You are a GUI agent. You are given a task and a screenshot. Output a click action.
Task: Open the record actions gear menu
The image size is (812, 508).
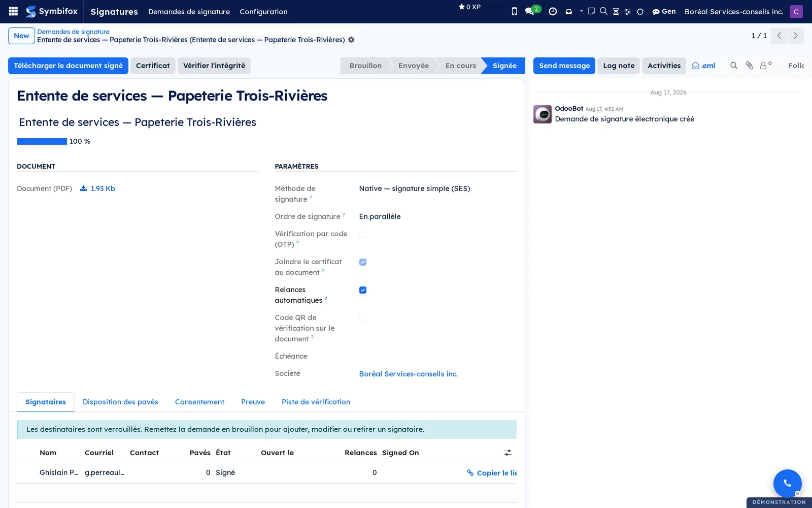pos(351,40)
